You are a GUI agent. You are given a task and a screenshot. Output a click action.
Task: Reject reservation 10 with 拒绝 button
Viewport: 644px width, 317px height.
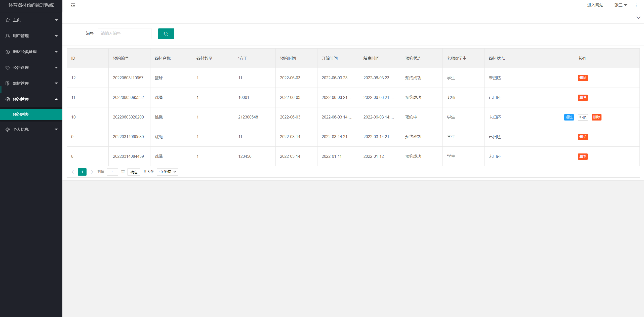(583, 117)
